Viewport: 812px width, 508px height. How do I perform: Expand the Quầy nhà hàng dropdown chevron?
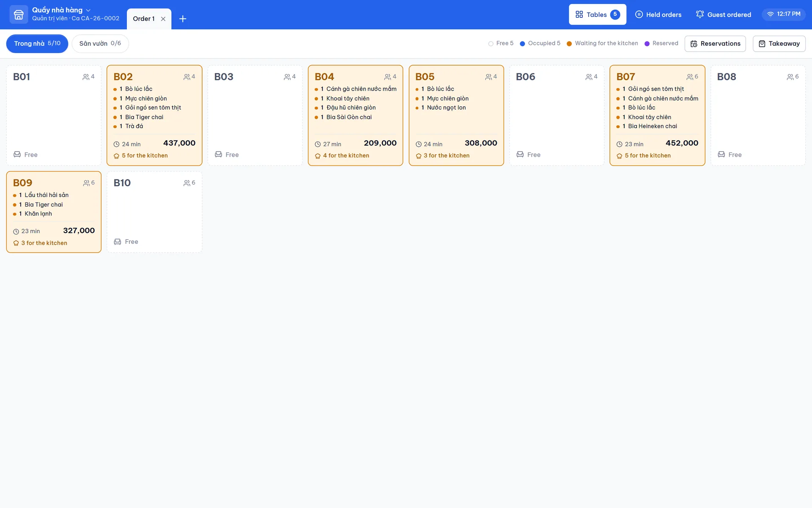point(88,10)
